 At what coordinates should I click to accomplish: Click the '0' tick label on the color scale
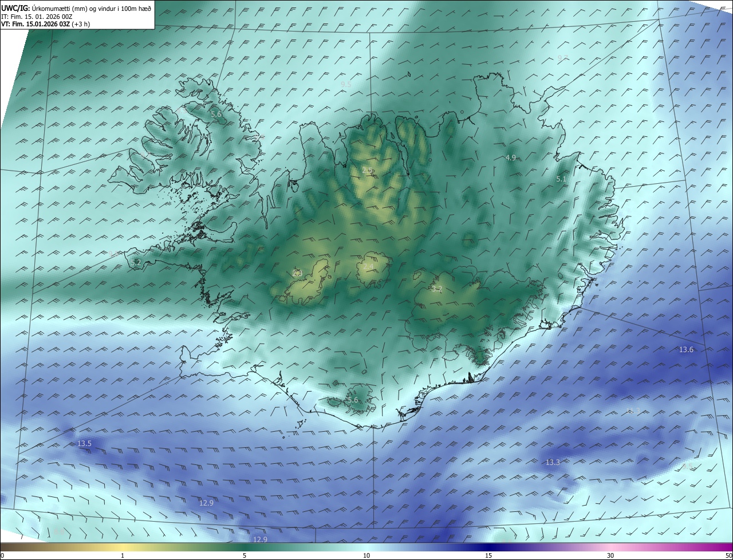point(2,555)
